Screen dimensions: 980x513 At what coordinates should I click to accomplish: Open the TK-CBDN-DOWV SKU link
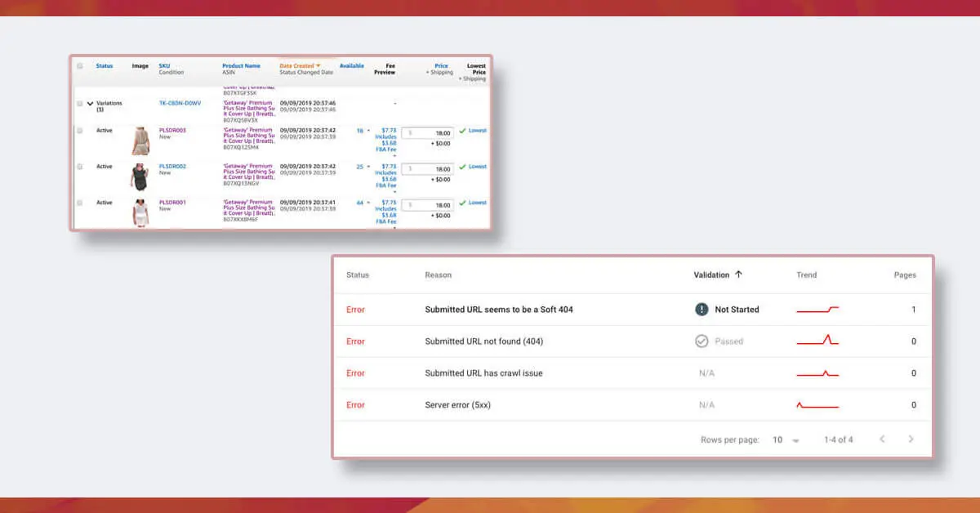coord(180,104)
